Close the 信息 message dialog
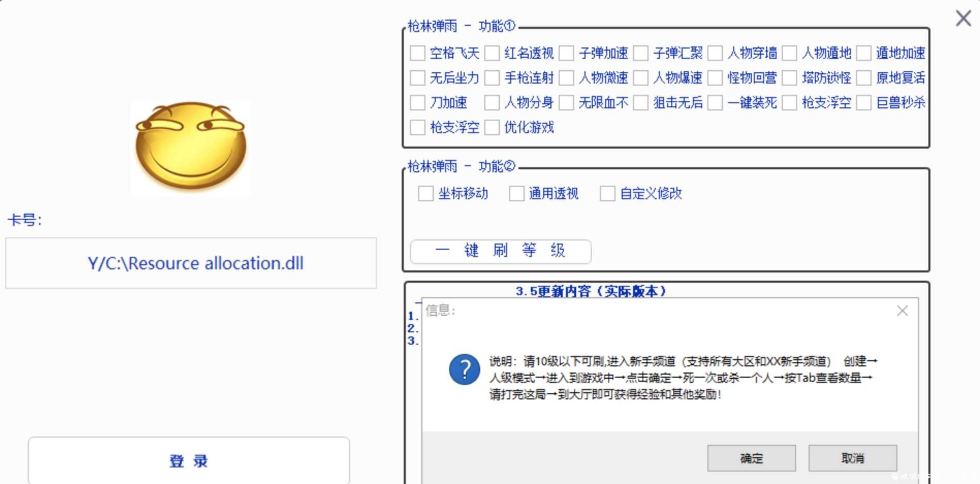 tap(902, 311)
